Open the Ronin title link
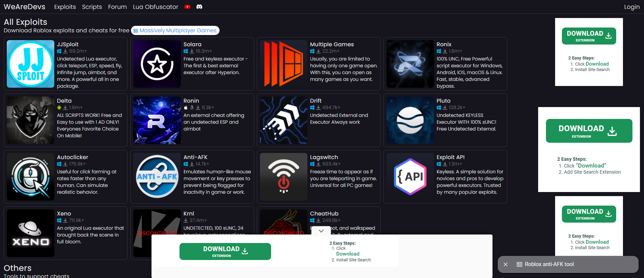Image resolution: width=644 pixels, height=278 pixels. point(191,101)
